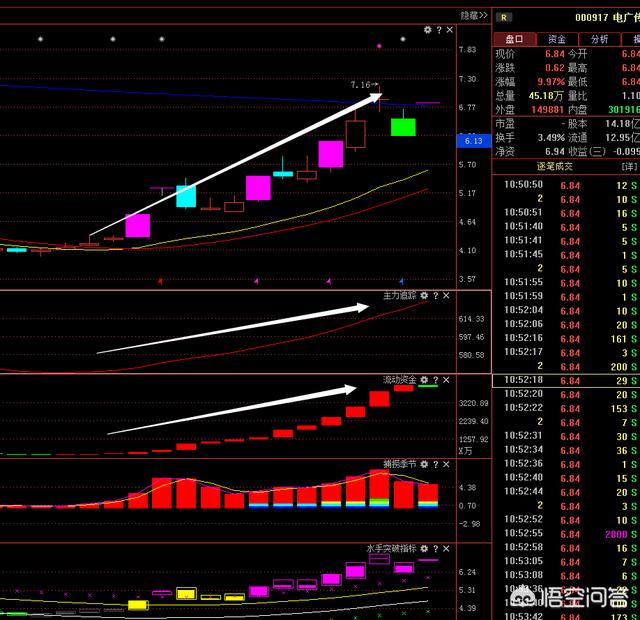Open settings gear for 流动资金 indicator
Image resolution: width=640 pixels, height=620 pixels.
click(x=425, y=380)
